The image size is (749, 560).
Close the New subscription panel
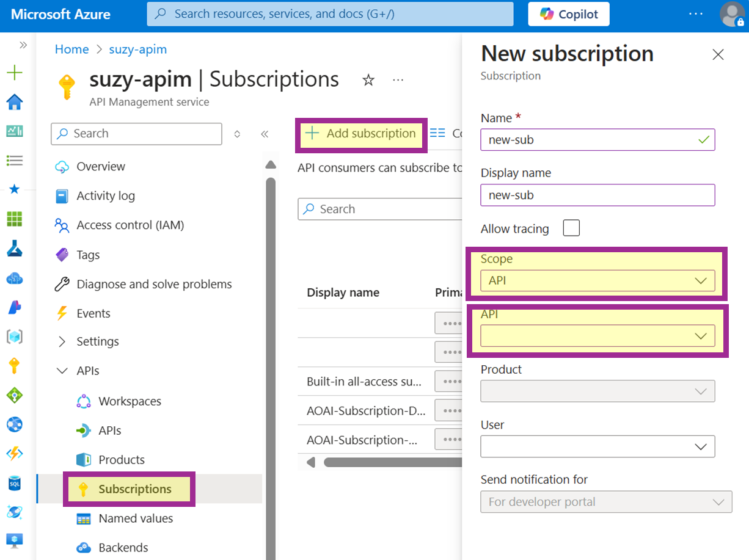pyautogui.click(x=718, y=55)
